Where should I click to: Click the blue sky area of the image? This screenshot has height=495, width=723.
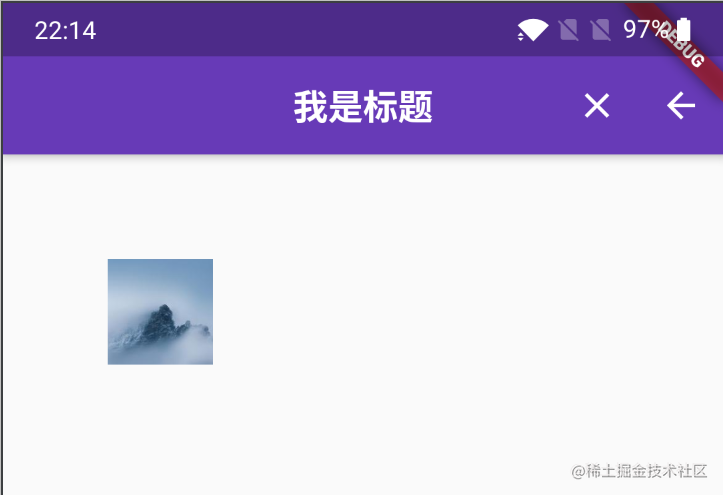(x=160, y=279)
